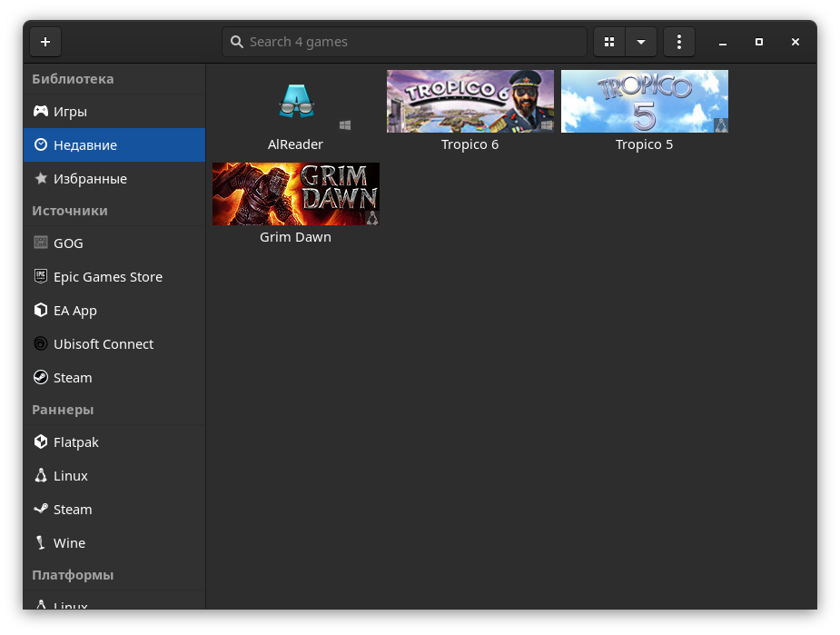Open the three-dot main menu
The width and height of the screenshot is (840, 635).
679,42
